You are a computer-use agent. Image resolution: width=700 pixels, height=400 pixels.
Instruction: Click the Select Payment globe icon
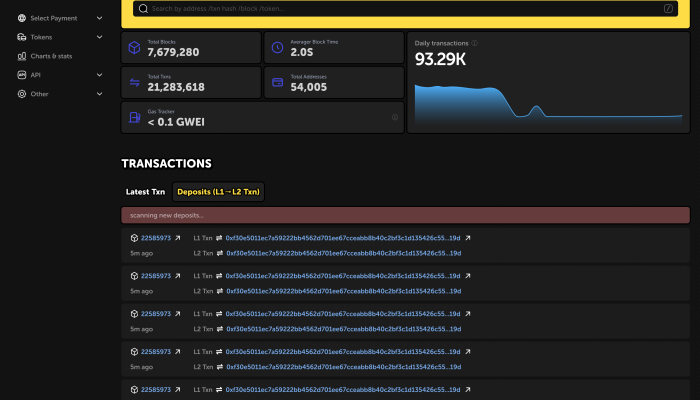pos(21,18)
